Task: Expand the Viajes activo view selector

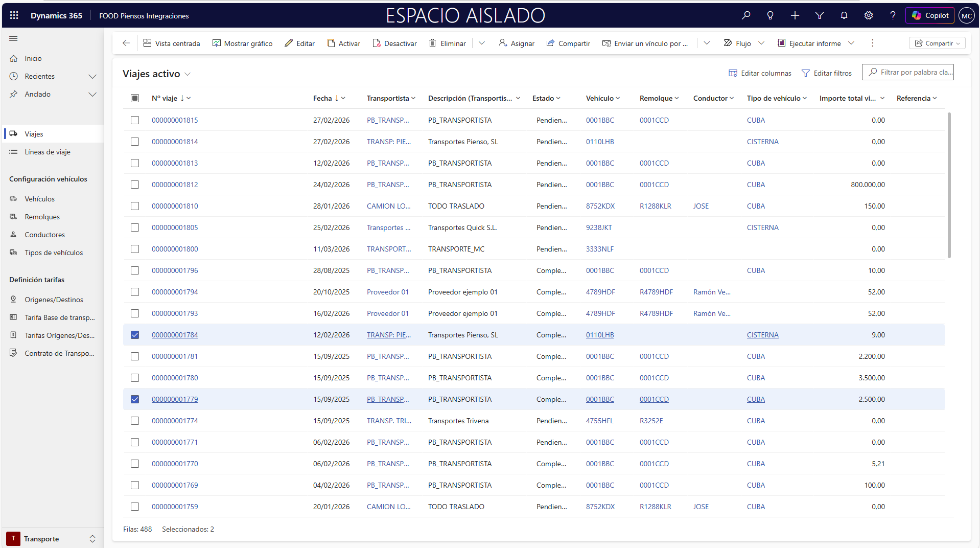Action: (x=188, y=74)
